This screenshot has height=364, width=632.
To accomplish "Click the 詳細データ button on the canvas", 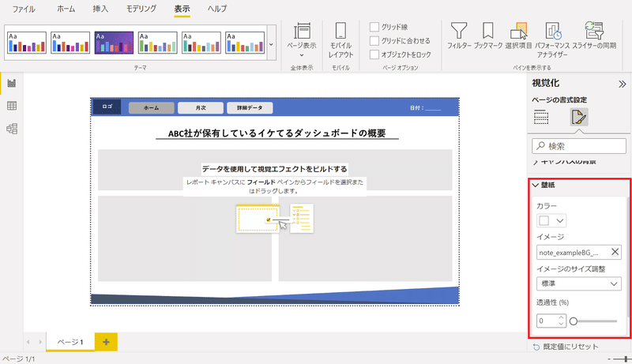I will pos(250,108).
